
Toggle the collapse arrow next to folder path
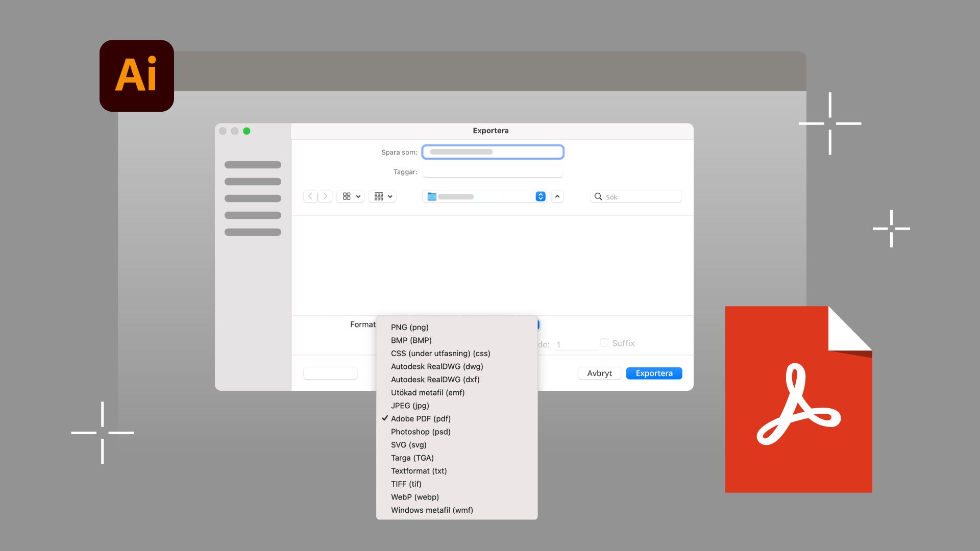pos(557,196)
